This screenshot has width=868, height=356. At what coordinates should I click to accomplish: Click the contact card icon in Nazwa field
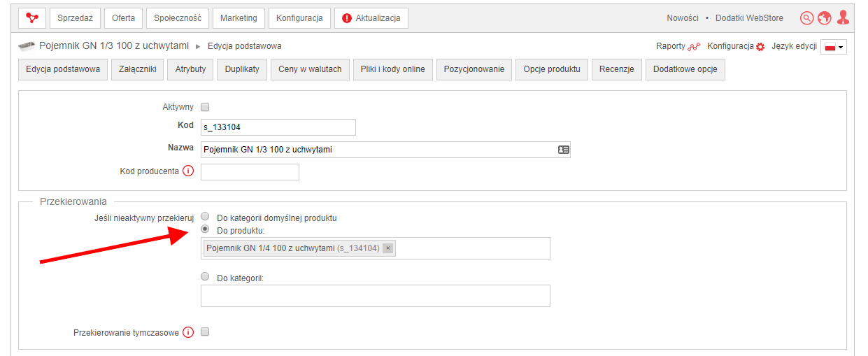(563, 150)
